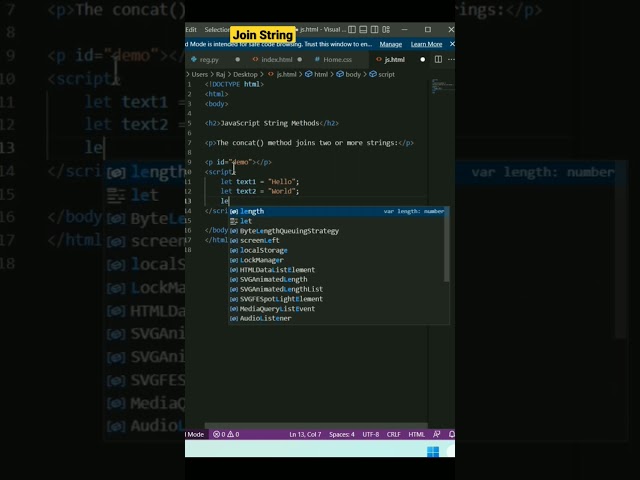Viewport: 640px width, 480px height.
Task: Change line ending via CRLF item
Action: click(393, 434)
